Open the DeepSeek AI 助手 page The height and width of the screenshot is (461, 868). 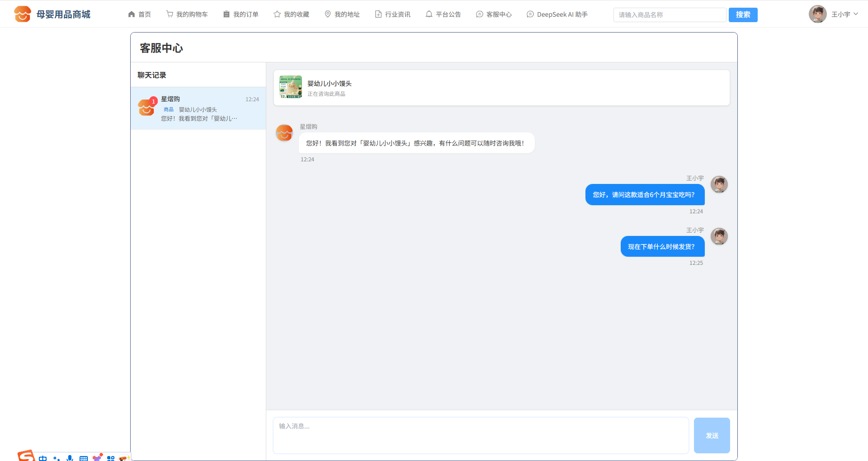(x=557, y=14)
